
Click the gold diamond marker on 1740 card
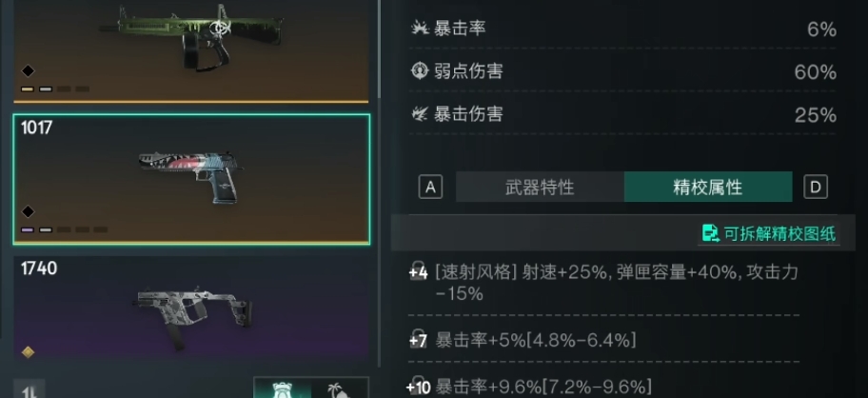[x=28, y=351]
